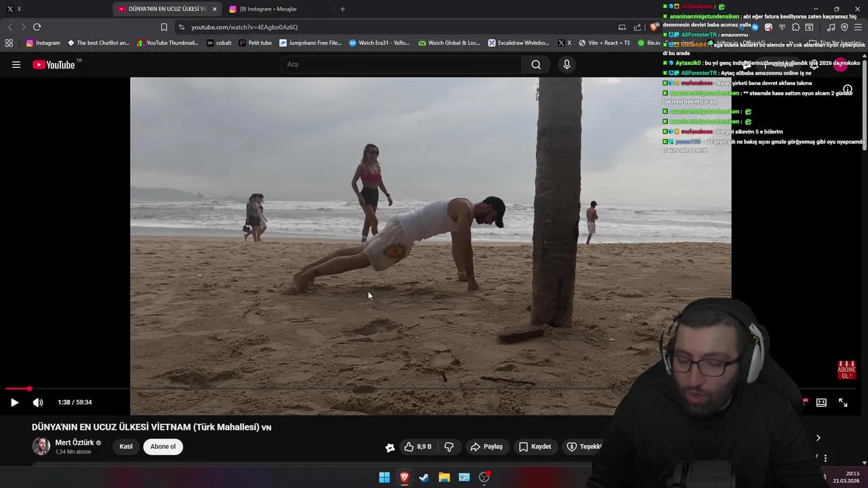Open the Watch Era31 bookmark
The height and width of the screenshot is (488, 868).
click(380, 43)
